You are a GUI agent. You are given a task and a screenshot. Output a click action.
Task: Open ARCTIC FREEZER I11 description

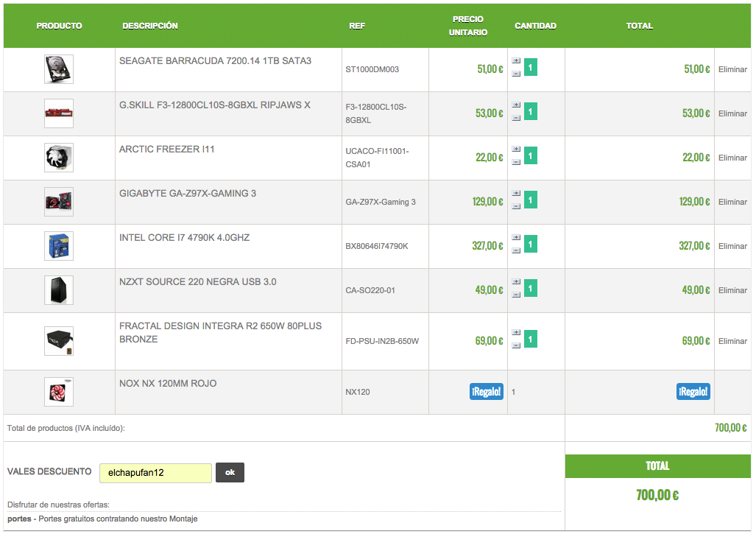click(x=167, y=150)
